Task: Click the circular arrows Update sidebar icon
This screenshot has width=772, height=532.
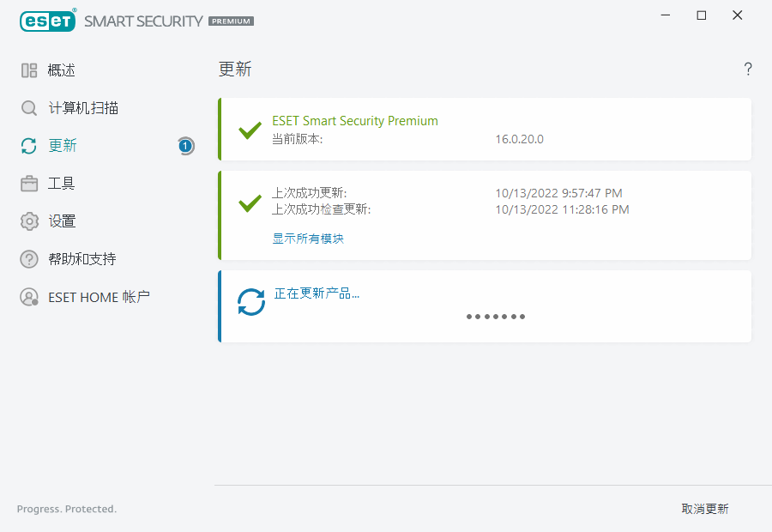Action: pos(29,146)
